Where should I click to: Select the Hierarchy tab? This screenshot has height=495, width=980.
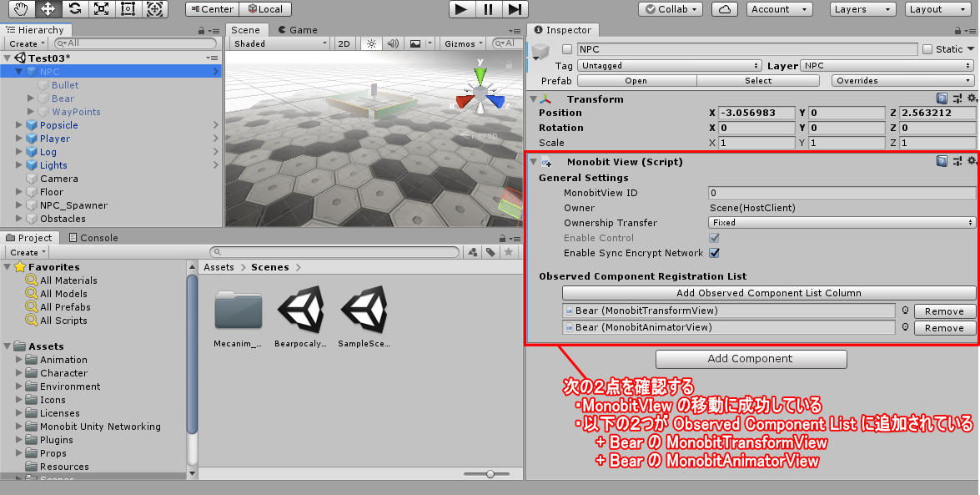(x=36, y=30)
